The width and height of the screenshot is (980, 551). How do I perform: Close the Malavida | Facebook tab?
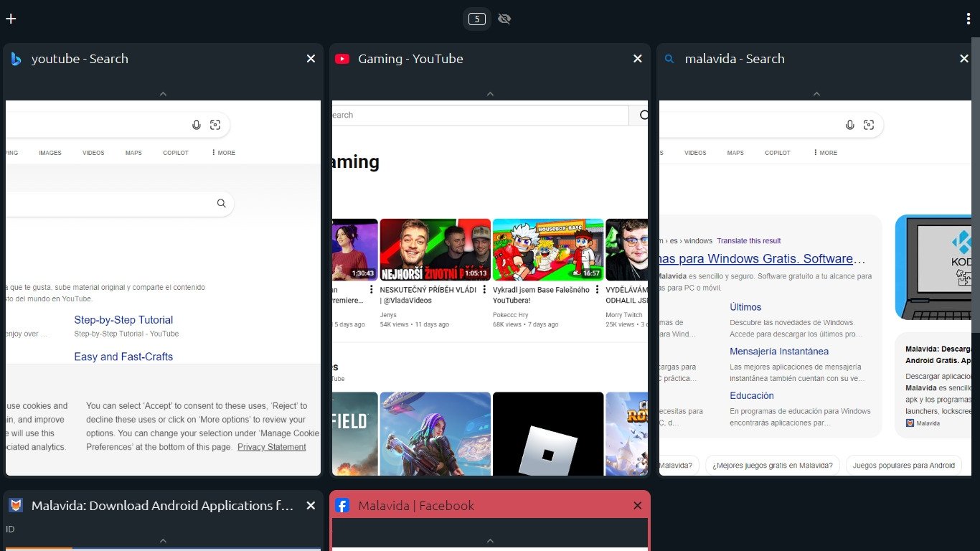pos(637,506)
